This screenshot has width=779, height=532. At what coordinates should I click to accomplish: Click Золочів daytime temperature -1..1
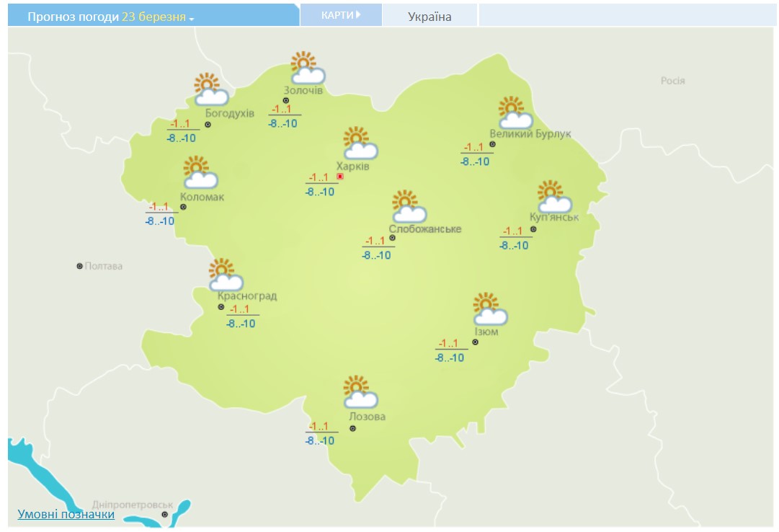pos(281,110)
